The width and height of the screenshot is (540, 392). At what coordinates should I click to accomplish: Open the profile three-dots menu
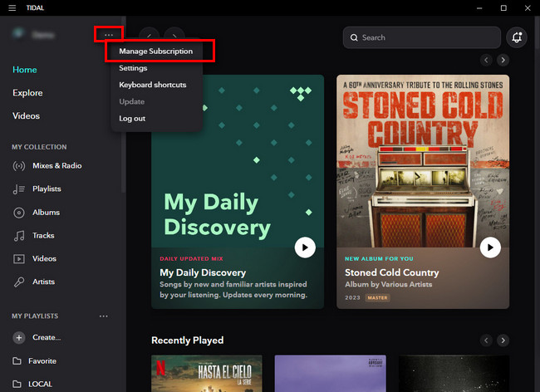tap(109, 35)
